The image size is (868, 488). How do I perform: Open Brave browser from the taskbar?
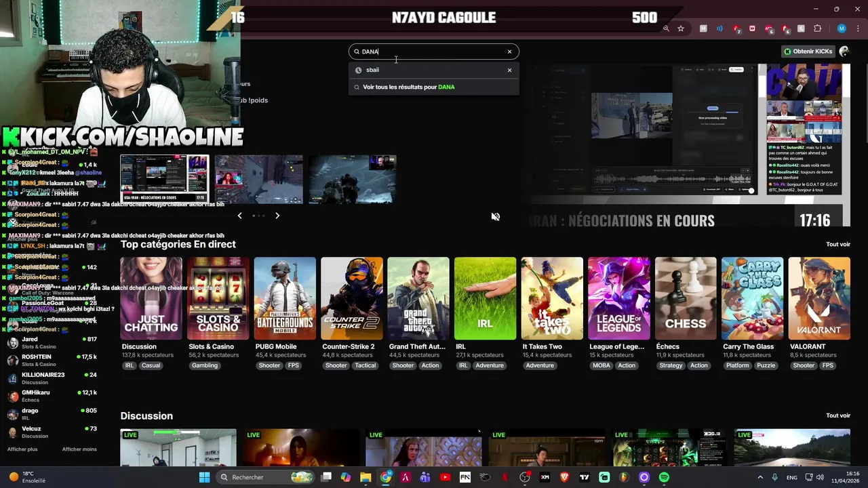pyautogui.click(x=564, y=477)
